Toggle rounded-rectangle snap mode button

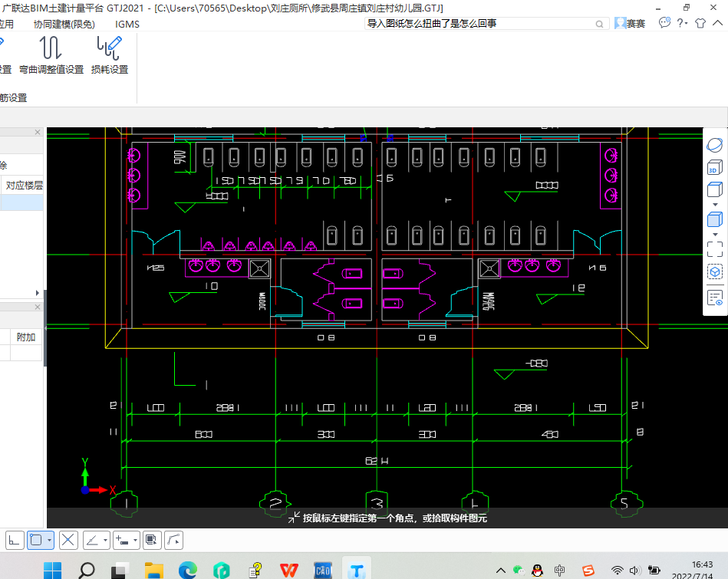coord(36,540)
